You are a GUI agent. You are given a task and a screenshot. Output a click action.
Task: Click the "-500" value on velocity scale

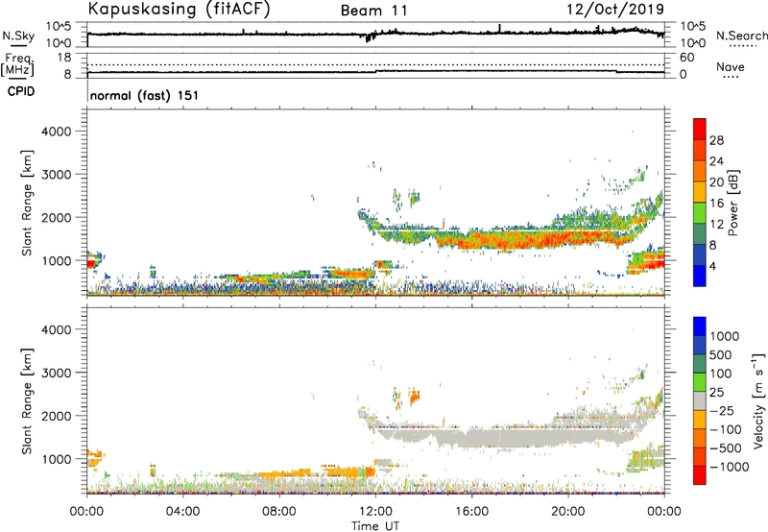pos(726,447)
